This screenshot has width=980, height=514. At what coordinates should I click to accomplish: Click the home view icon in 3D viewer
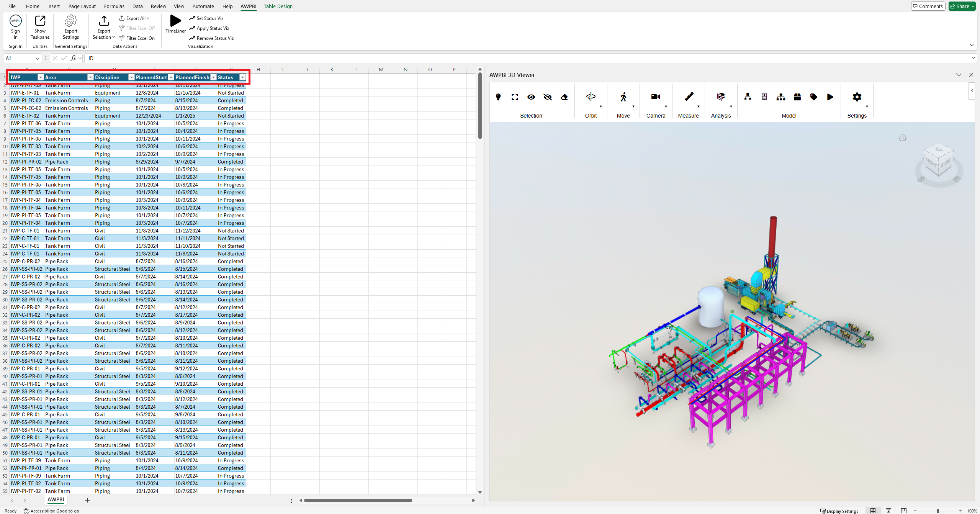[903, 138]
